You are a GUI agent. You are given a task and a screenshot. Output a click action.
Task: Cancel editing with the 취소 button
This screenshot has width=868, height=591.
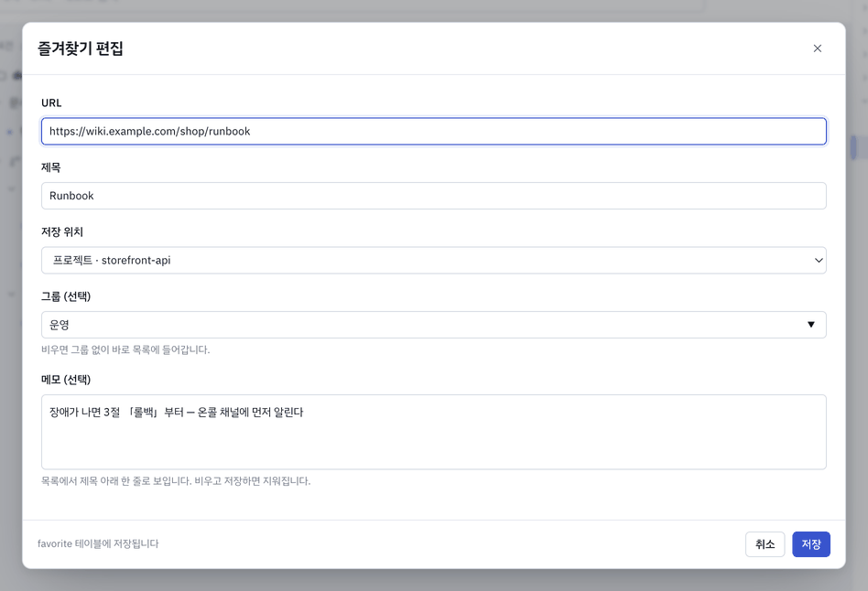click(x=765, y=544)
